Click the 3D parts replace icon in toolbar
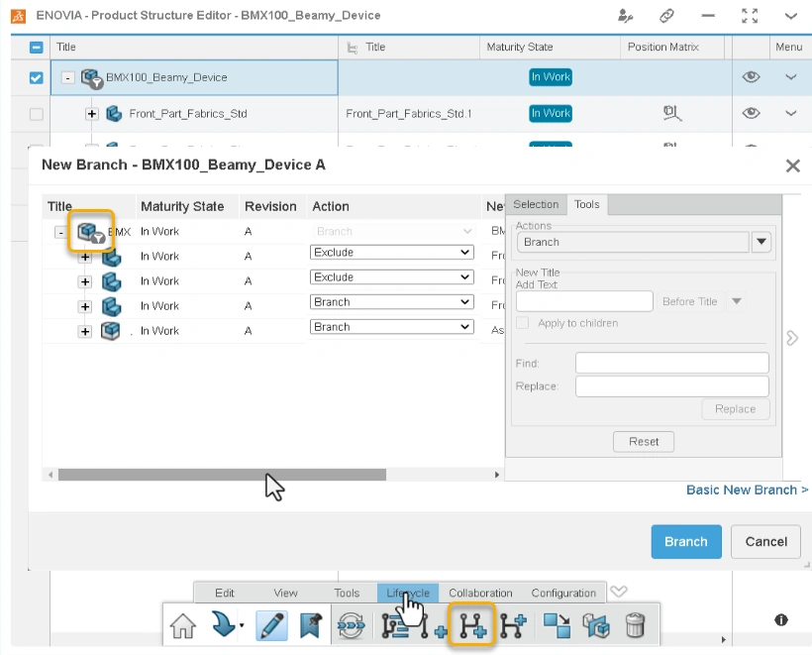This screenshot has width=812, height=655. (596, 625)
